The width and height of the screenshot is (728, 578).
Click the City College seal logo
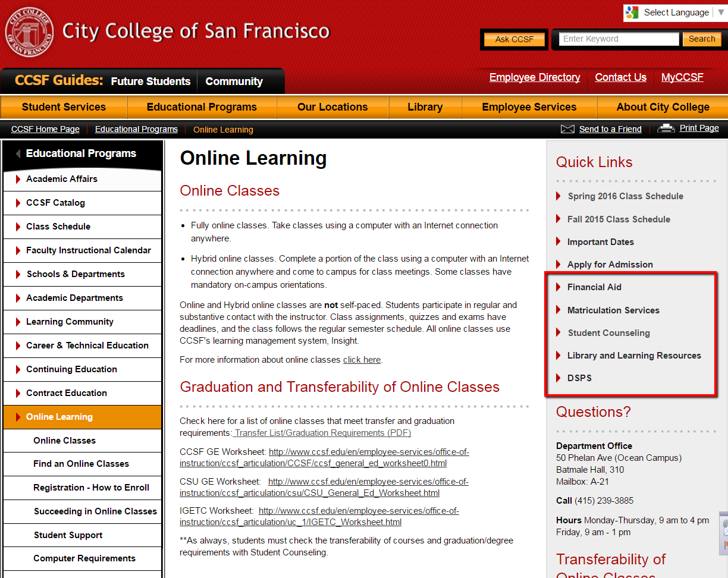tap(29, 32)
